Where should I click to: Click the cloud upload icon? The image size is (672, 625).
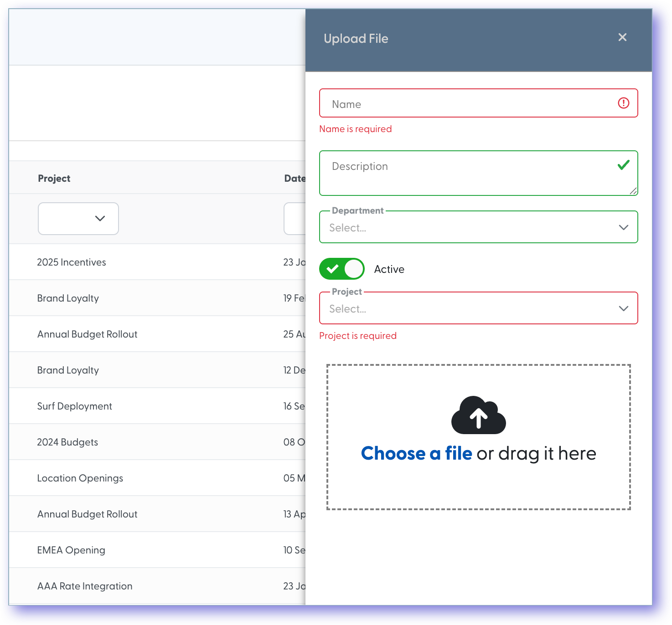[x=478, y=415]
